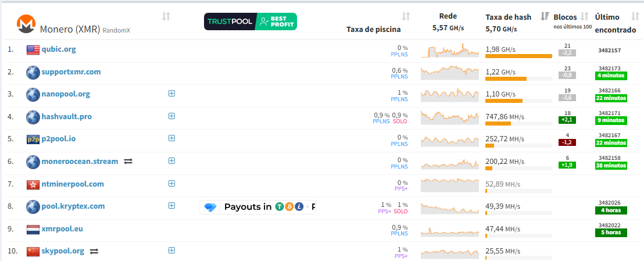Click the globe icon beside hashvault.pro
Image resolution: width=644 pixels, height=261 pixels.
pyautogui.click(x=33, y=117)
